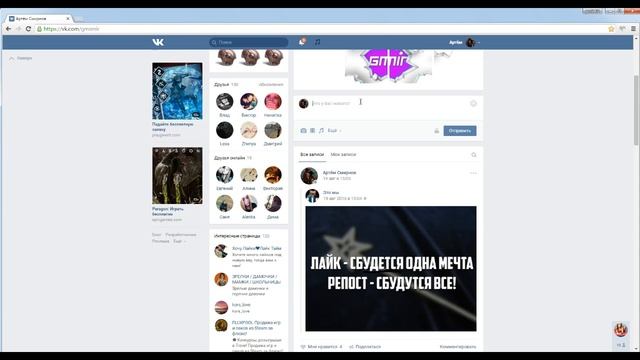Share the post with Поделиться
This screenshot has width=640, height=360.
coord(365,347)
